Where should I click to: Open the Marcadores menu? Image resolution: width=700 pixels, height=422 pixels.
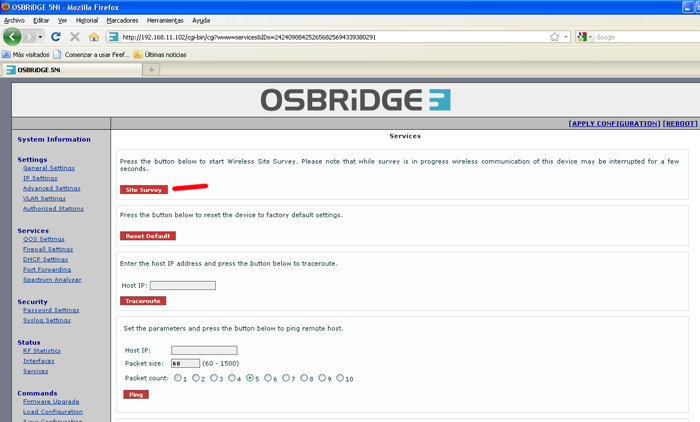(122, 20)
